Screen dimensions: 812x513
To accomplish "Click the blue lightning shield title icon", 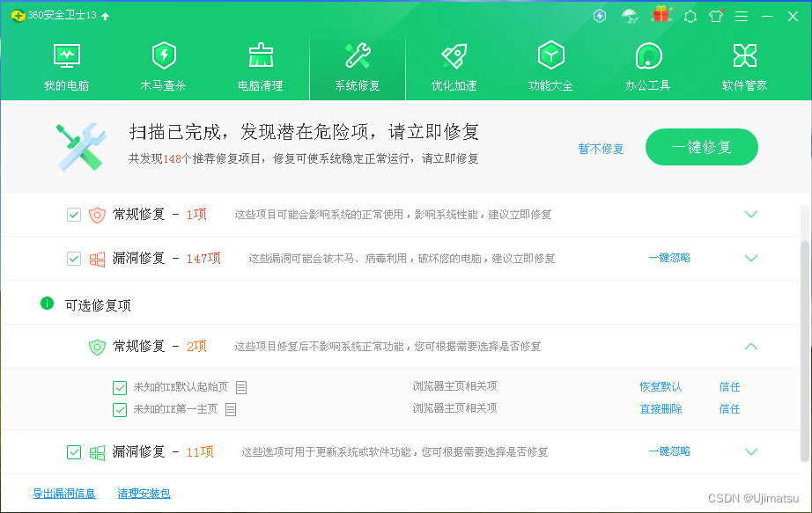I will tap(600, 16).
